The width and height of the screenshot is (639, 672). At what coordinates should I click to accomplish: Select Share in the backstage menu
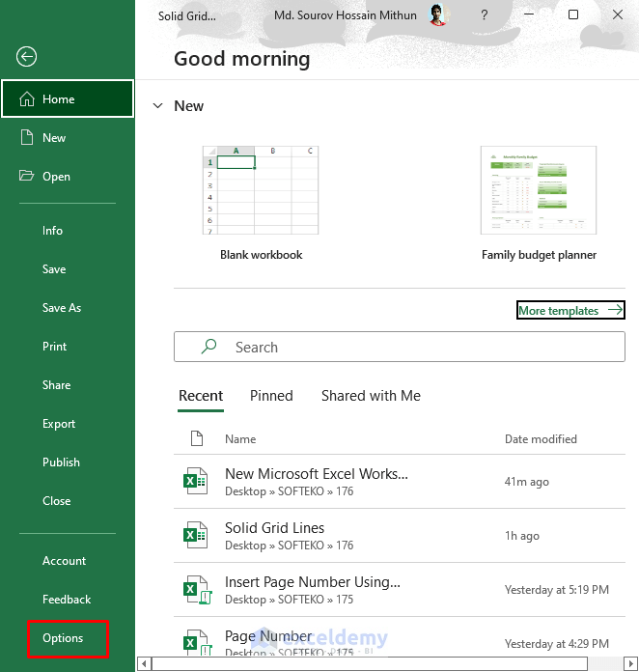click(57, 385)
